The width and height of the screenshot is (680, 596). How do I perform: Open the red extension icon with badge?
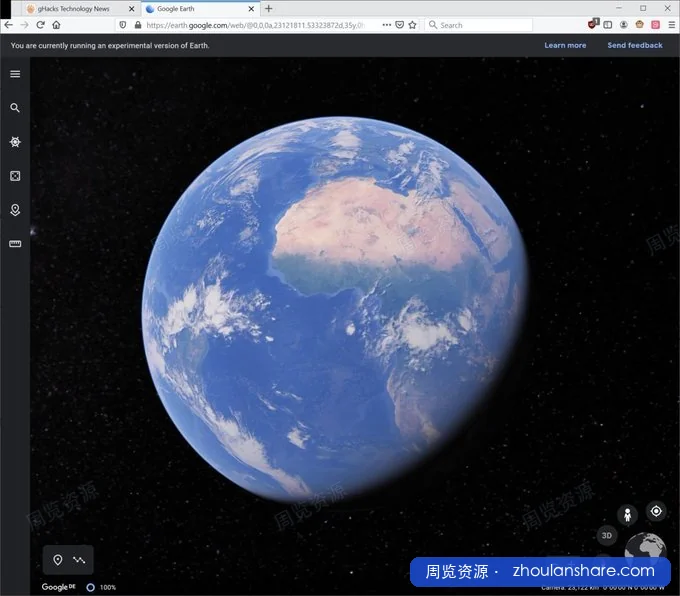tap(593, 24)
